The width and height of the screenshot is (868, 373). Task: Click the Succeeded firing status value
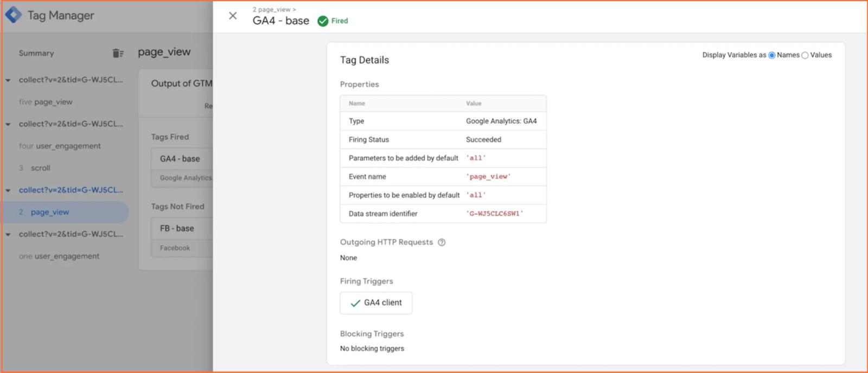pyautogui.click(x=483, y=139)
